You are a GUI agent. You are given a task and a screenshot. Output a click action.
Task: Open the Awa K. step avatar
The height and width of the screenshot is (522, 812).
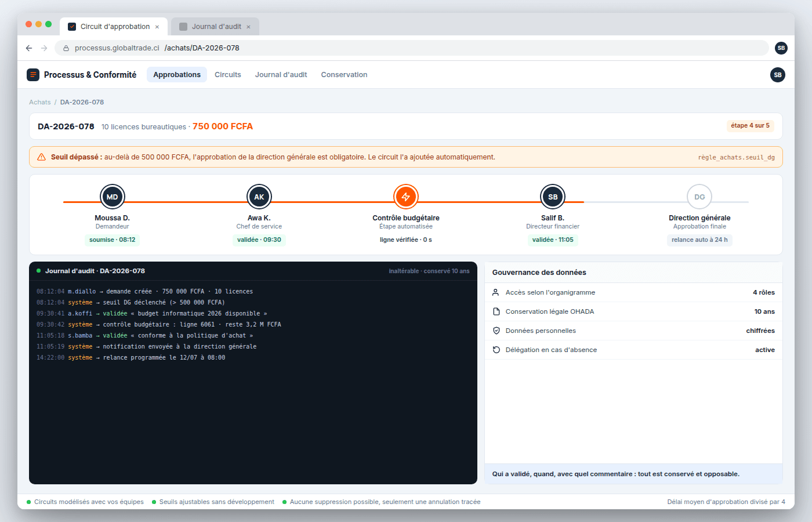(x=259, y=197)
